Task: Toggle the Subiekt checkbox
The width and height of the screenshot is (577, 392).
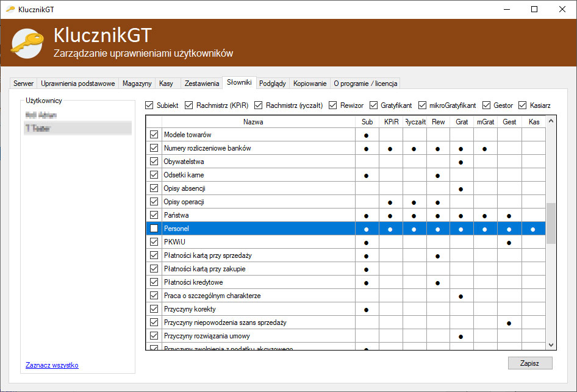Action: (x=149, y=105)
